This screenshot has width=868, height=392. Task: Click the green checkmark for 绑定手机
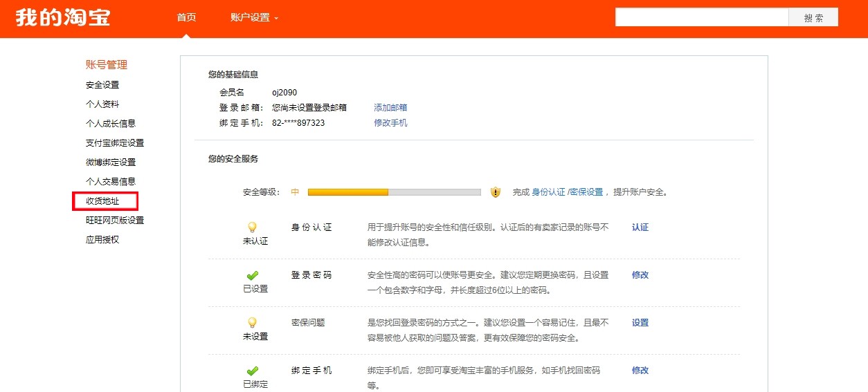click(253, 371)
